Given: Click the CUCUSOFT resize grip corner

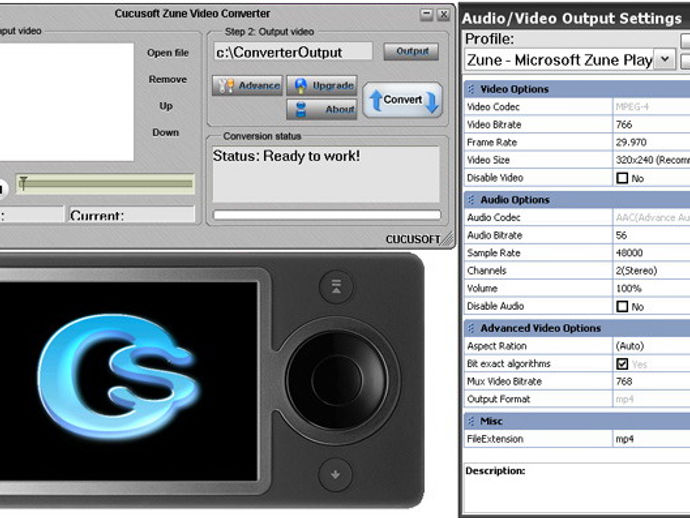Looking at the screenshot, I should pos(447,239).
